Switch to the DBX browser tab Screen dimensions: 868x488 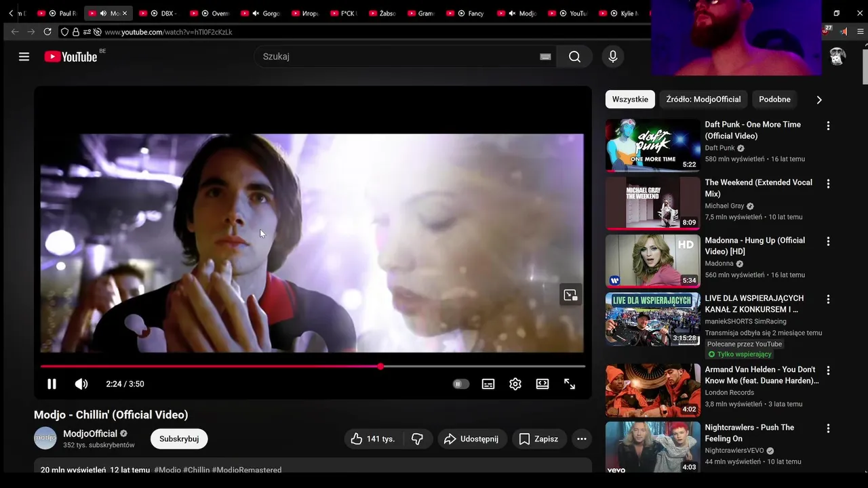(x=159, y=14)
